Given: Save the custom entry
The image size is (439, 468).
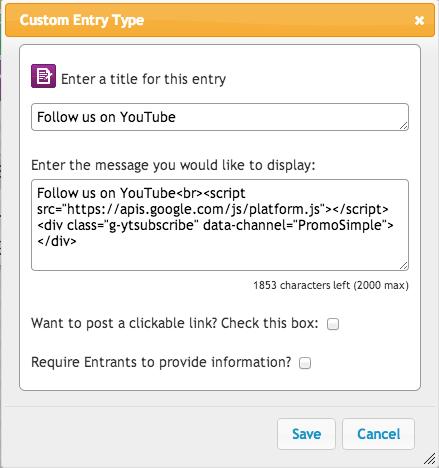Looking at the screenshot, I should click(x=306, y=434).
